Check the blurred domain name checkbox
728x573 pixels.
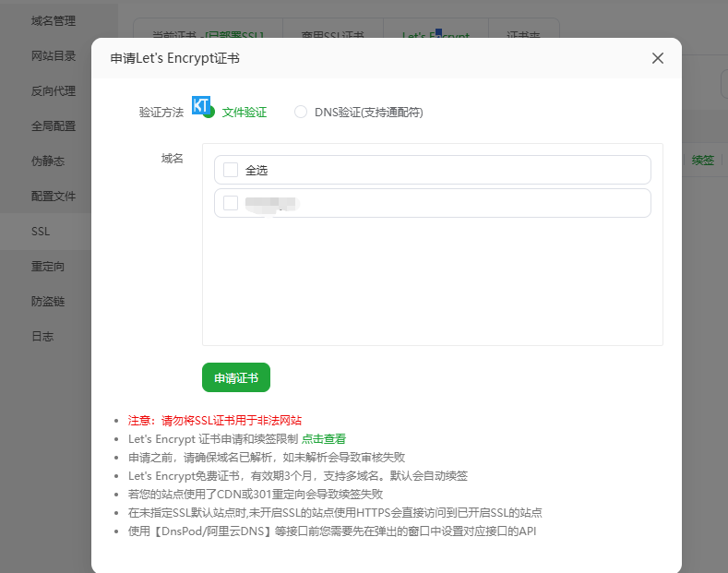pos(231,203)
